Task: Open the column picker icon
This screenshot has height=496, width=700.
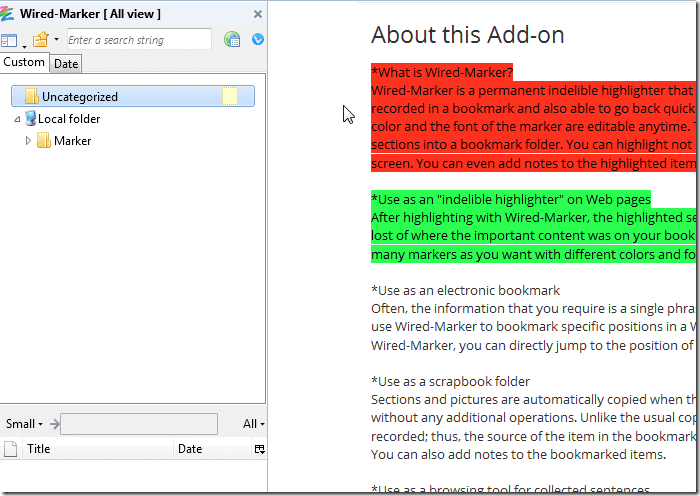Action: pyautogui.click(x=259, y=449)
